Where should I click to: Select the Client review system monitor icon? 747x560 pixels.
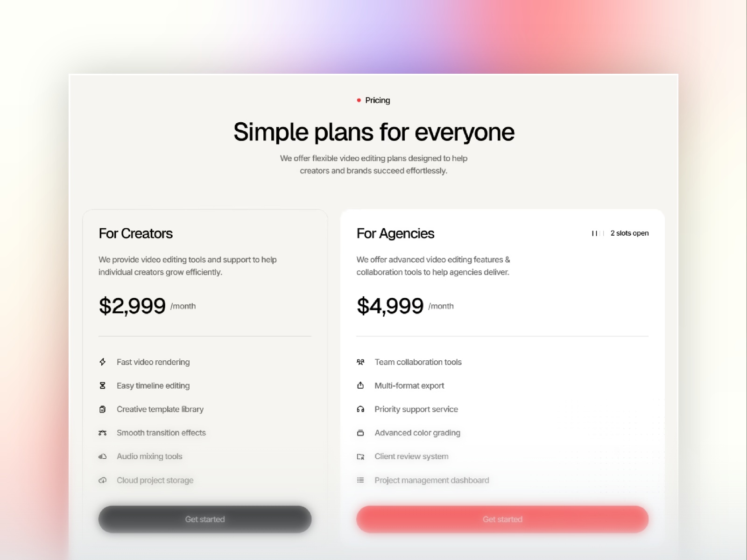pyautogui.click(x=360, y=456)
